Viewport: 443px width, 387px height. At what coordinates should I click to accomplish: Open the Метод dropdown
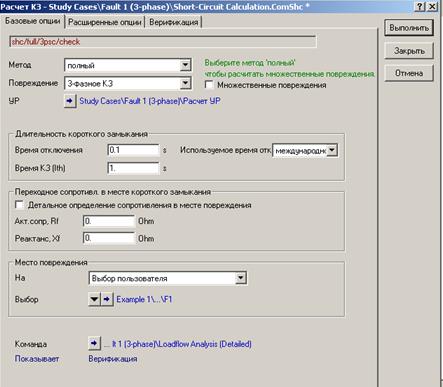pyautogui.click(x=185, y=65)
